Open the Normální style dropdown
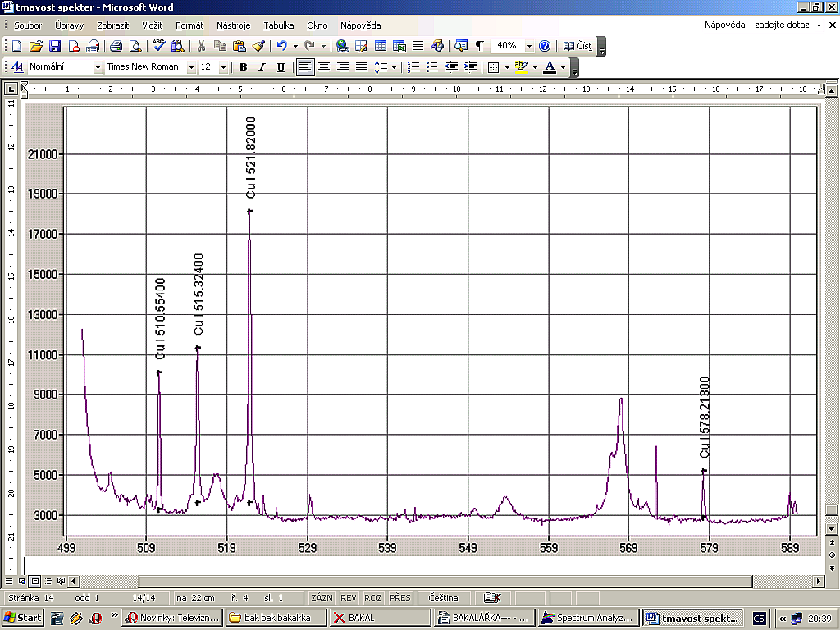 (98, 67)
